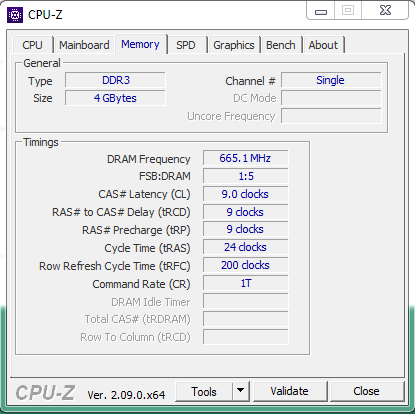Screen dimensions: 415x414
Task: Click the empty Total CAS# (tRDRAM) field
Action: [x=245, y=319]
